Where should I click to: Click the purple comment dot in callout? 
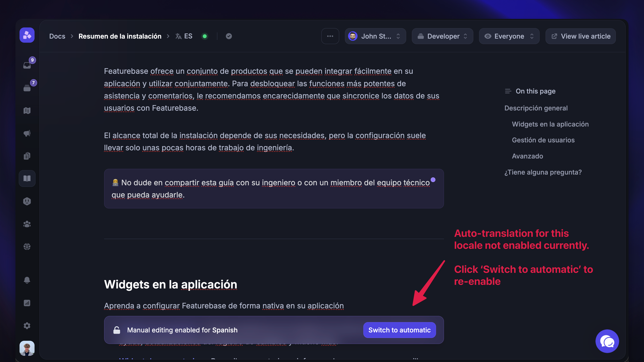433,180
